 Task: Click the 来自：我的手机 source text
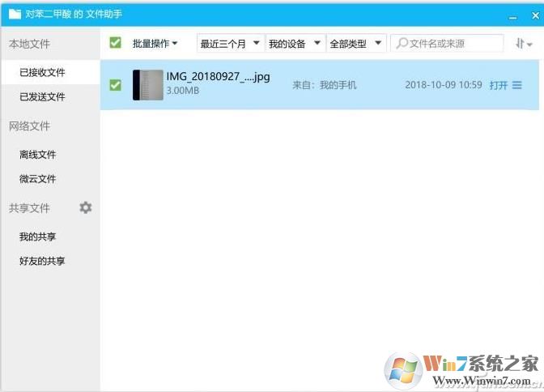[324, 85]
